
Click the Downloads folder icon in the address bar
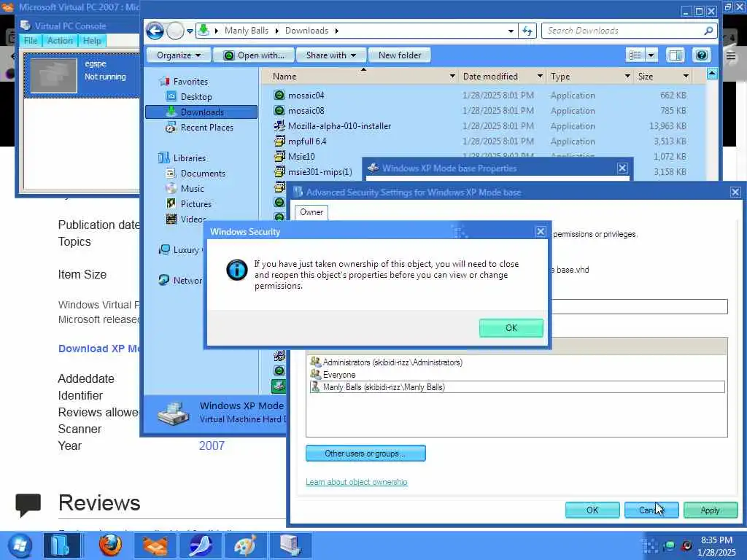[x=204, y=30]
